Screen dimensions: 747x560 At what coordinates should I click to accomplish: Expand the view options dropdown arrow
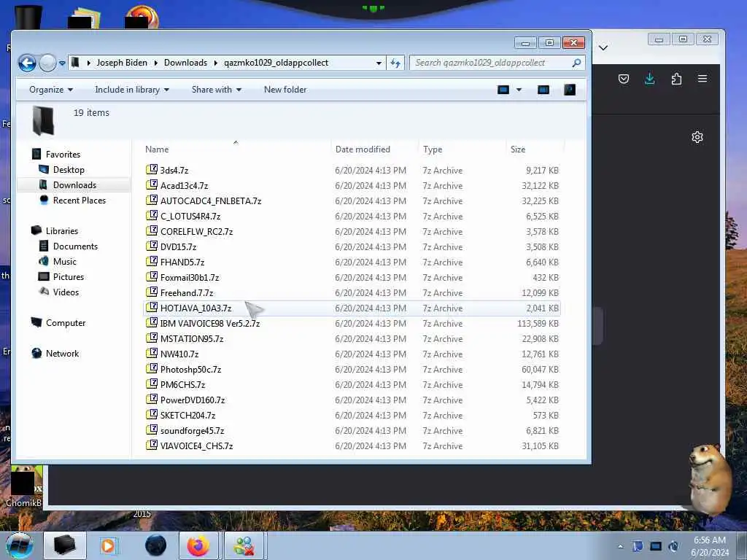pos(519,90)
